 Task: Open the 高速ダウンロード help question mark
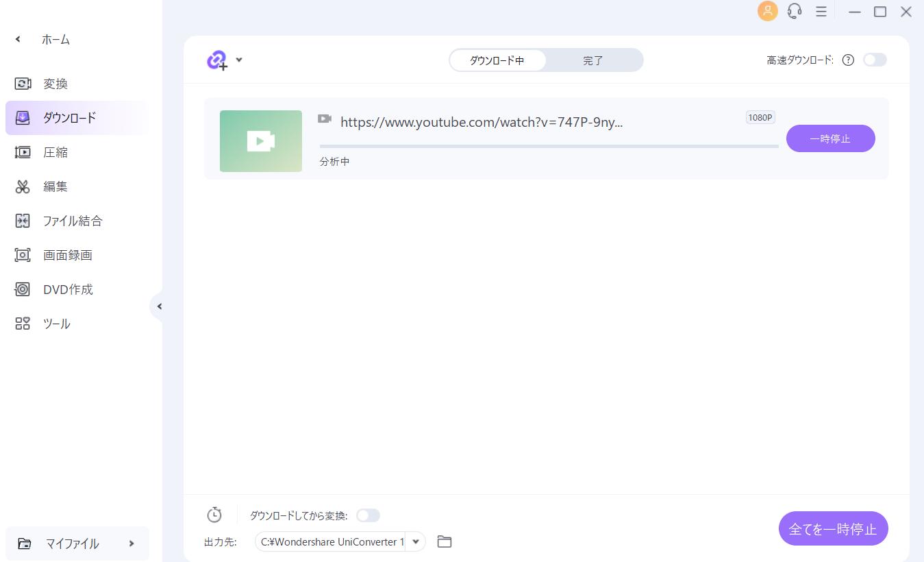[x=848, y=60]
